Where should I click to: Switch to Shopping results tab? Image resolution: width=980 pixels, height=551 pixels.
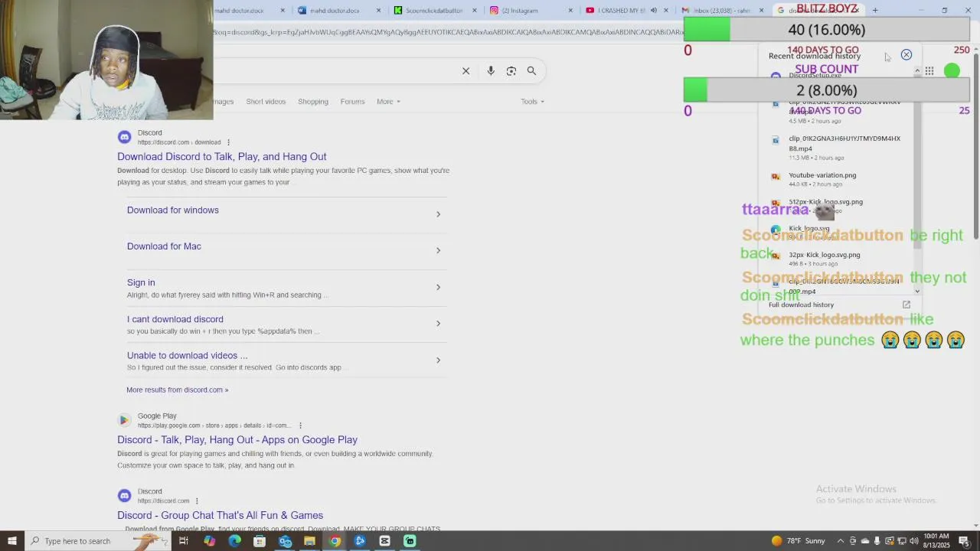(313, 102)
